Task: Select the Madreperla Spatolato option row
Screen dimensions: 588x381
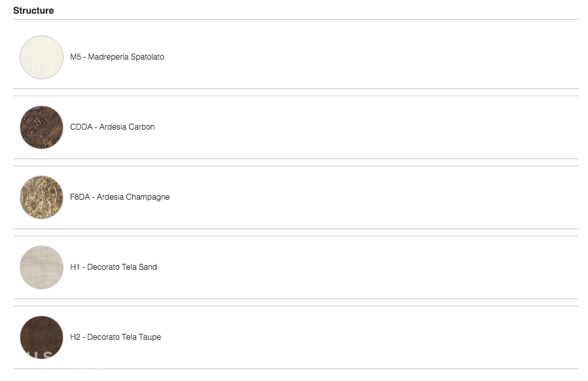Action: click(296, 57)
